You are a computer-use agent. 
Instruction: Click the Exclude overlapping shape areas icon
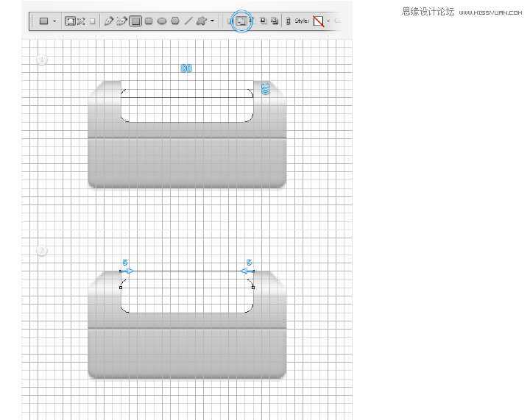tap(275, 21)
